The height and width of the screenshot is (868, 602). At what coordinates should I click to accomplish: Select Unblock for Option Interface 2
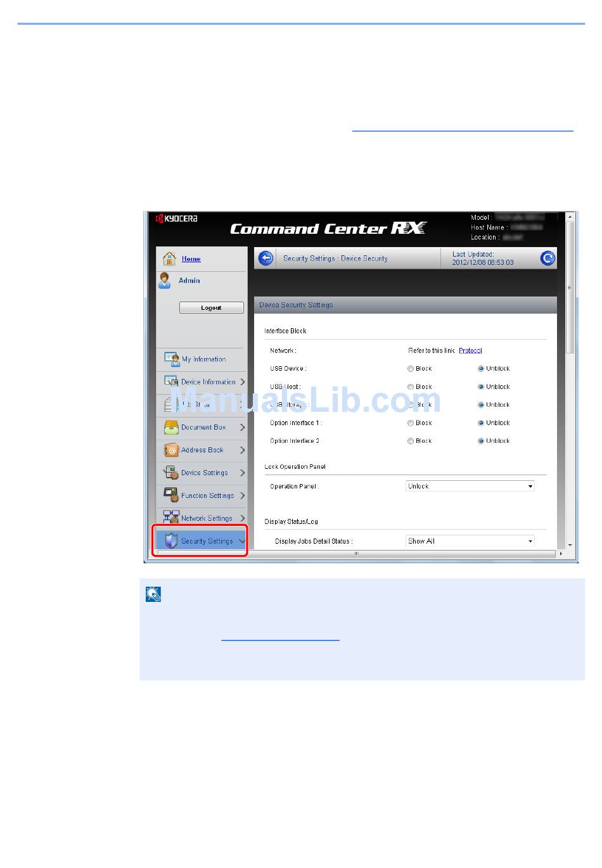(x=481, y=441)
